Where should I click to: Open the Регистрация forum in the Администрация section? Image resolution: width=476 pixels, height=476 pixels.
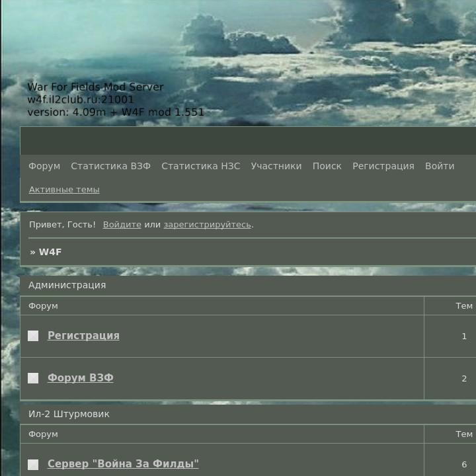pos(83,336)
